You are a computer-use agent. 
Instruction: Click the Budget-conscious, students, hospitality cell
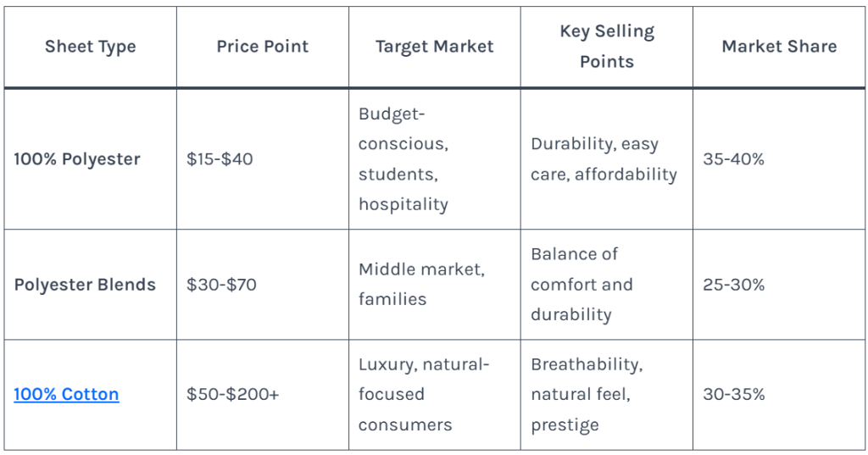pyautogui.click(x=403, y=158)
